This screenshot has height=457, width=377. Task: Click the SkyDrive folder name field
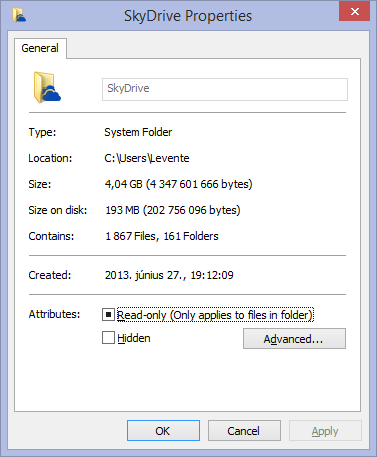(x=225, y=89)
